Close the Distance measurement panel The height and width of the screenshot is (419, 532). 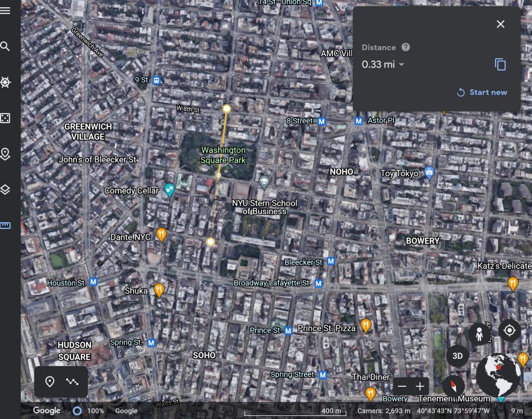(500, 24)
